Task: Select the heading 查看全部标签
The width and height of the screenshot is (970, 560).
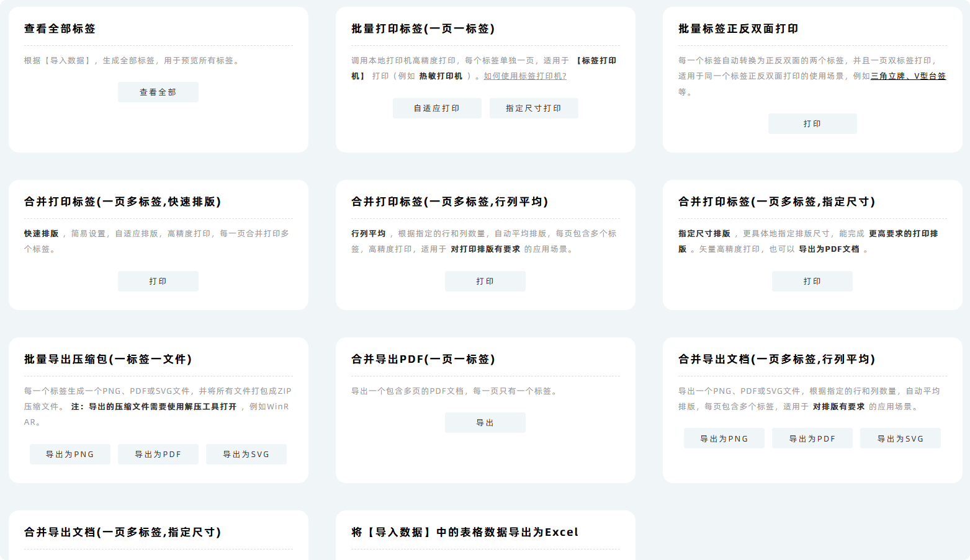Action: [60, 29]
